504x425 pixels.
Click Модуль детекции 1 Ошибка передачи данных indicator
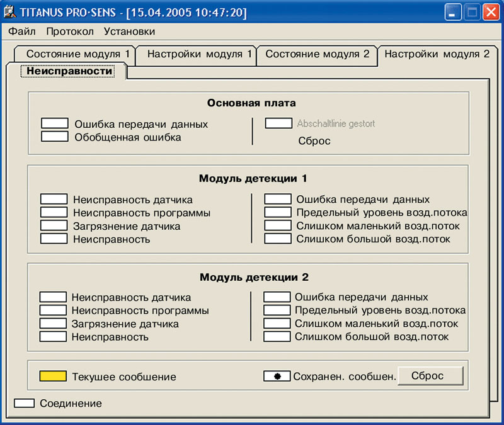pyautogui.click(x=278, y=199)
